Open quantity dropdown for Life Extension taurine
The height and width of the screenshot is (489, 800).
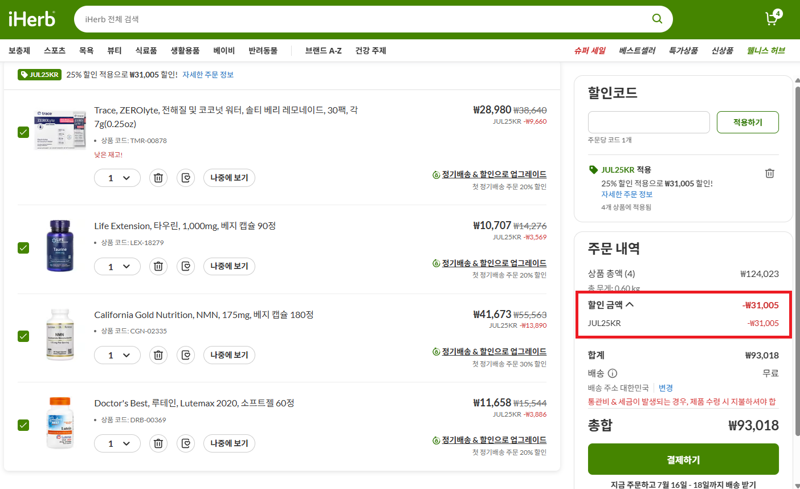click(117, 266)
